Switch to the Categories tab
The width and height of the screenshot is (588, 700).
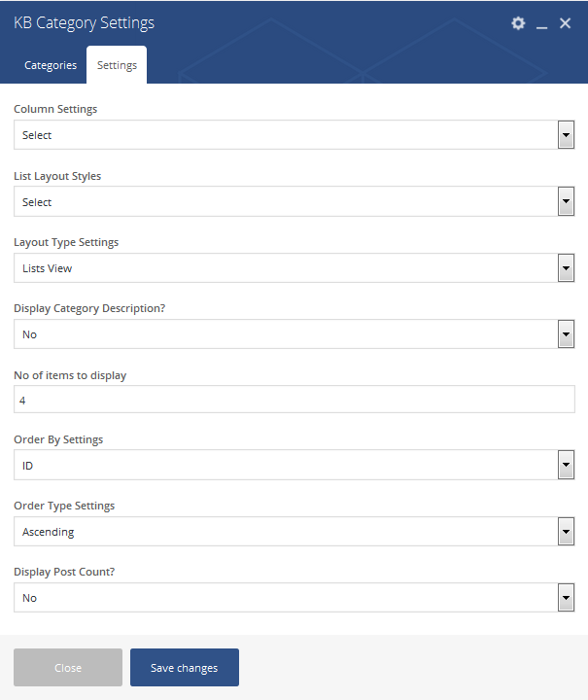pos(51,65)
